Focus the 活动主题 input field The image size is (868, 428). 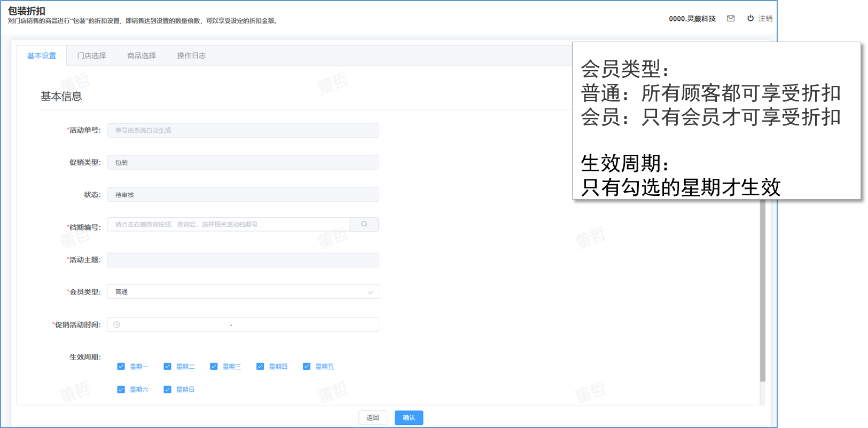pos(243,260)
